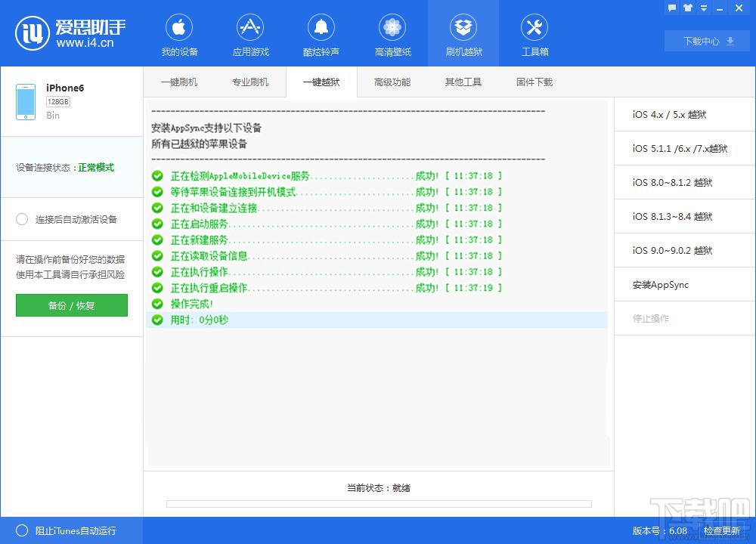The image size is (756, 544).
Task: Open the 工具箱 toolbox section
Action: tap(534, 33)
